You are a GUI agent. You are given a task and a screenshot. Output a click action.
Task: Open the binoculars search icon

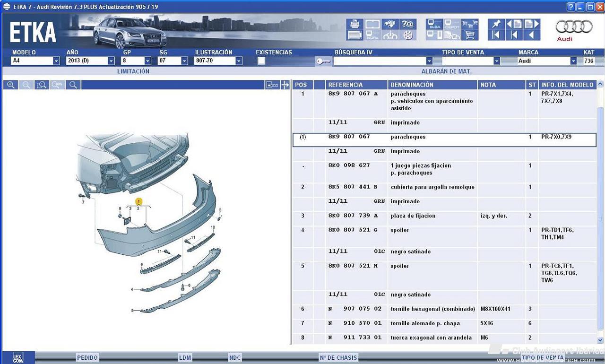(390, 24)
